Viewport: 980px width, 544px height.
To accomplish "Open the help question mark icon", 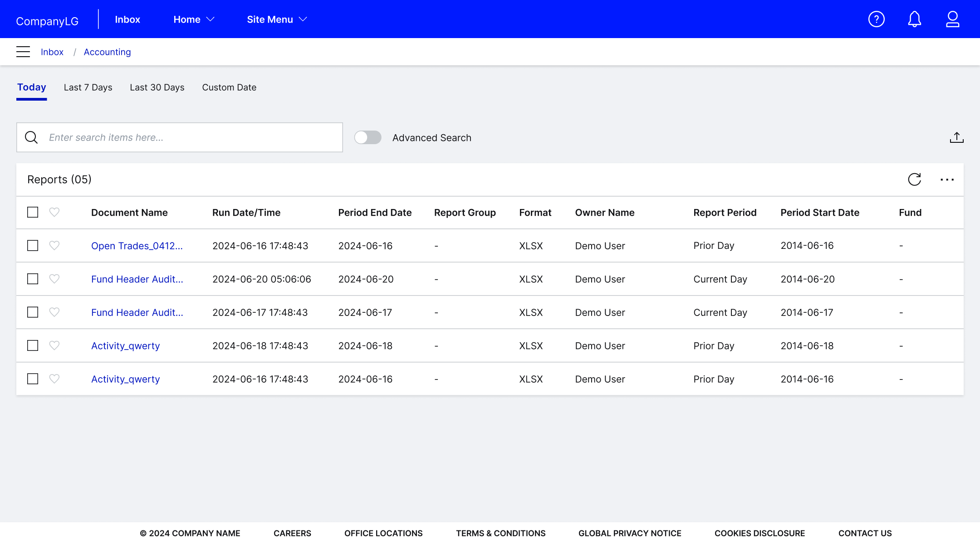I will 876,19.
